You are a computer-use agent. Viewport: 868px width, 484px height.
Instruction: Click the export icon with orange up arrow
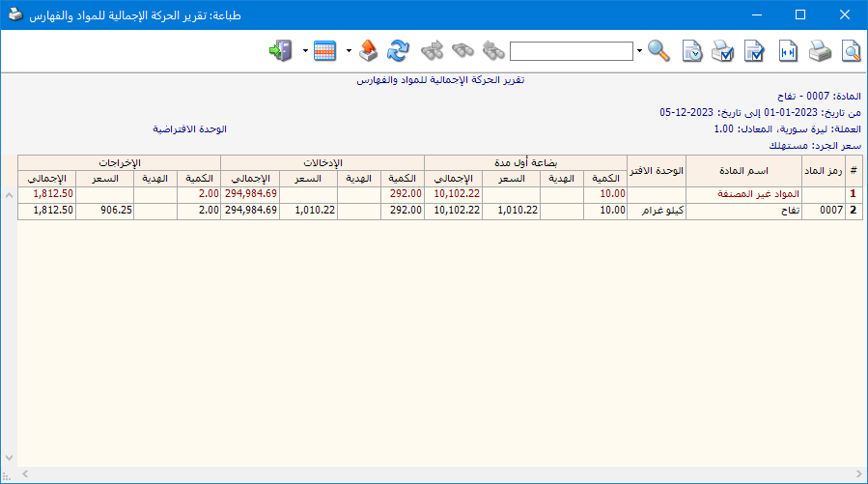coord(368,51)
